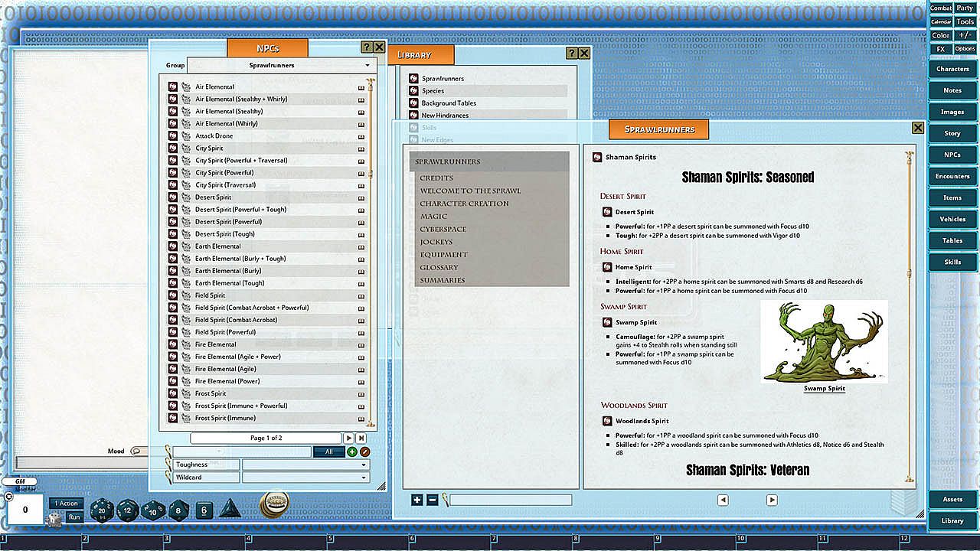The image size is (980, 551).
Task: Click the module book icon for Desert Spirit
Action: click(x=361, y=197)
